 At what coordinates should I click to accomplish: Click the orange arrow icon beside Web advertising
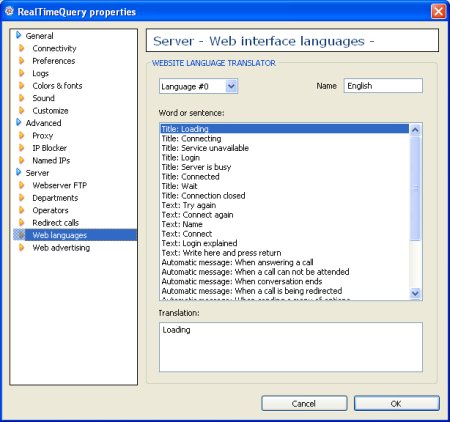(22, 247)
